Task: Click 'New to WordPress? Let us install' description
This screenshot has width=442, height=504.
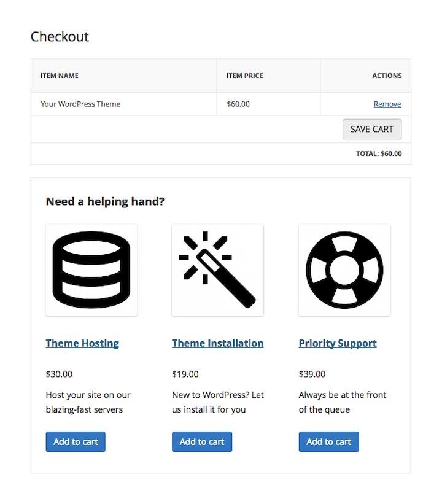Action: 218,402
